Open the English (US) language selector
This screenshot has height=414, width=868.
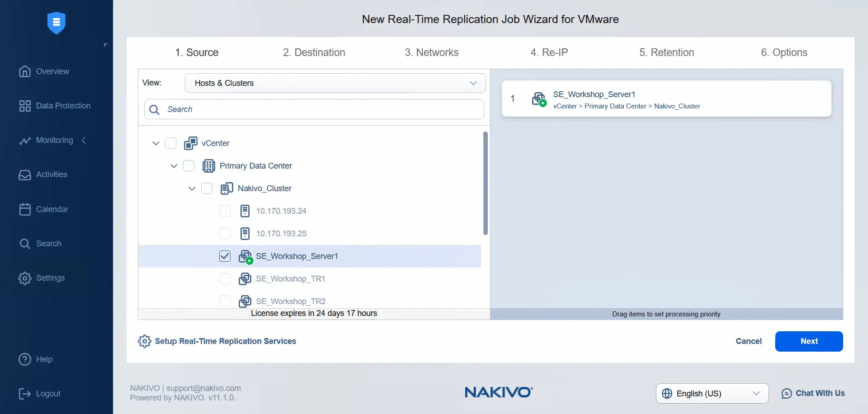click(x=711, y=393)
